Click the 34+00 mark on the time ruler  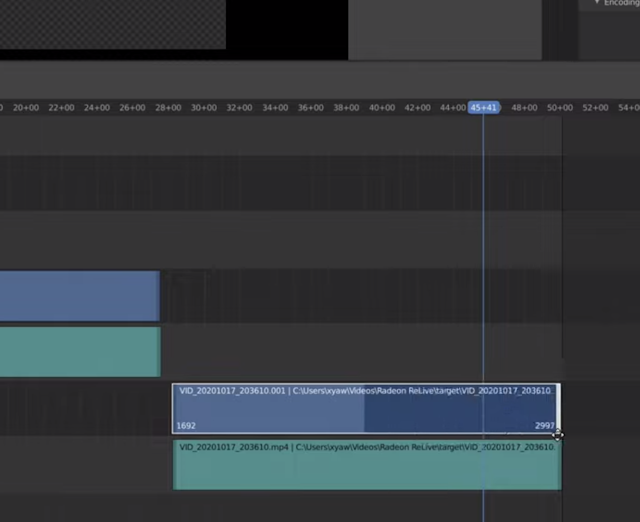point(275,108)
